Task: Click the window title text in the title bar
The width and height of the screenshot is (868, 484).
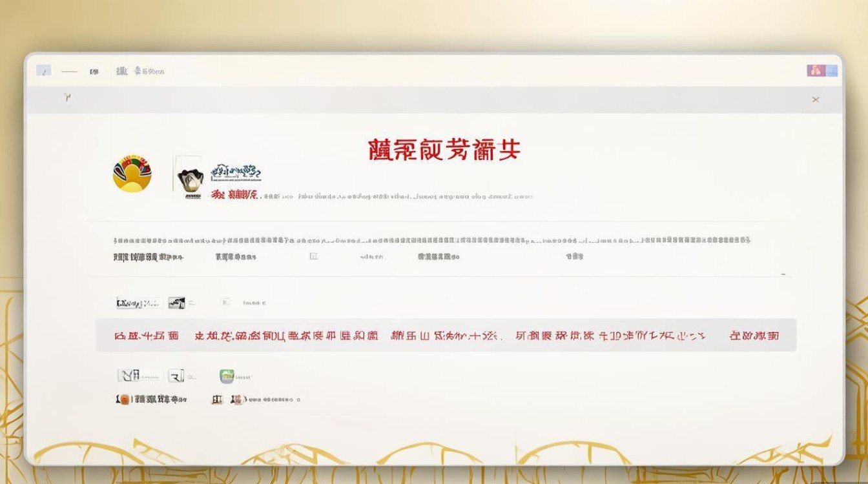Action: coord(140,71)
